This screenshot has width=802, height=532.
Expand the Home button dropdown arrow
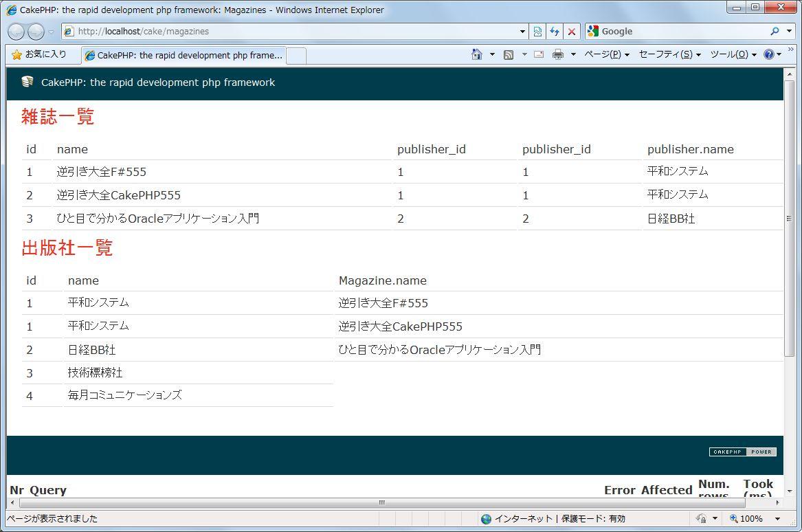pos(492,55)
